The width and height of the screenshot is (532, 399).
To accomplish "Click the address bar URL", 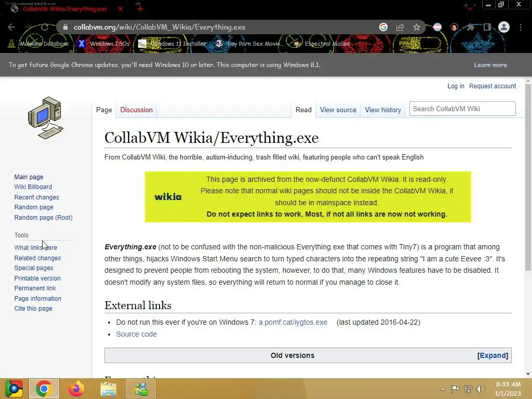I will coord(159,27).
